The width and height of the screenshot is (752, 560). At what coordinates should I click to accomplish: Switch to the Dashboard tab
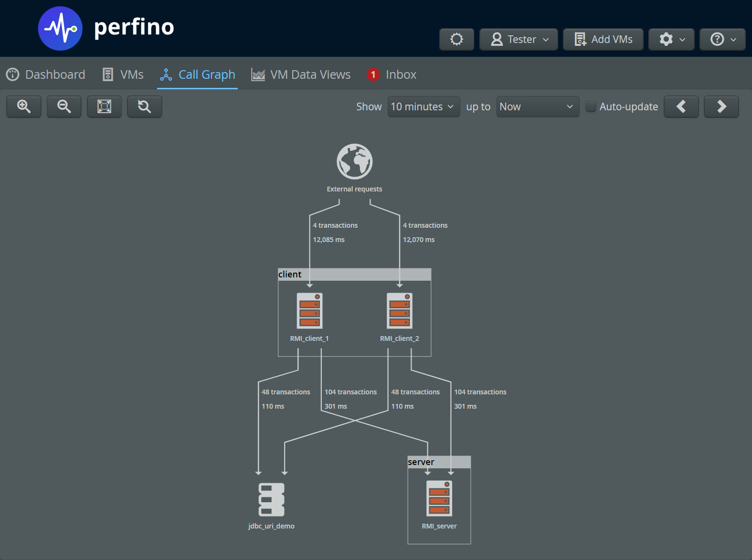click(46, 74)
